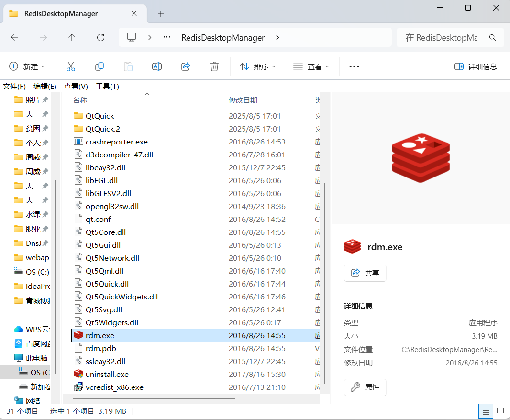Screen dimensions: 510x420
Task: Open 工具(T) menu
Action: point(107,86)
